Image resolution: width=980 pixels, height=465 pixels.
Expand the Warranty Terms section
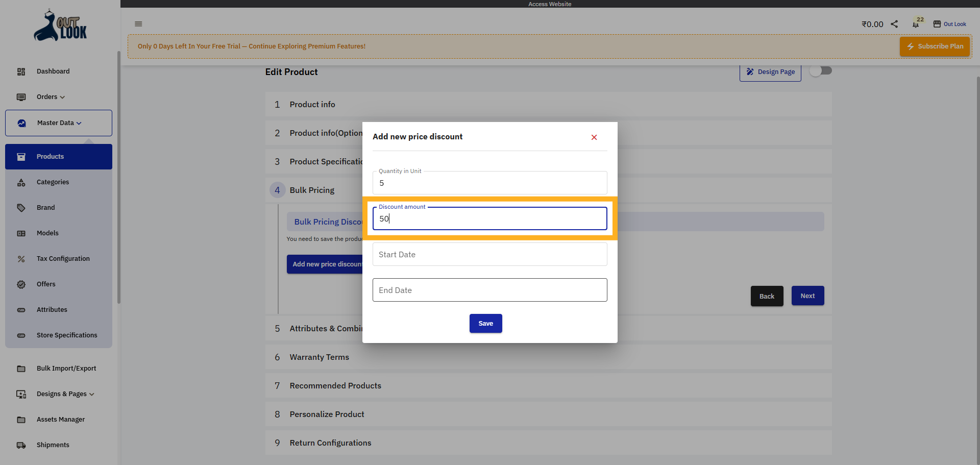click(x=319, y=357)
